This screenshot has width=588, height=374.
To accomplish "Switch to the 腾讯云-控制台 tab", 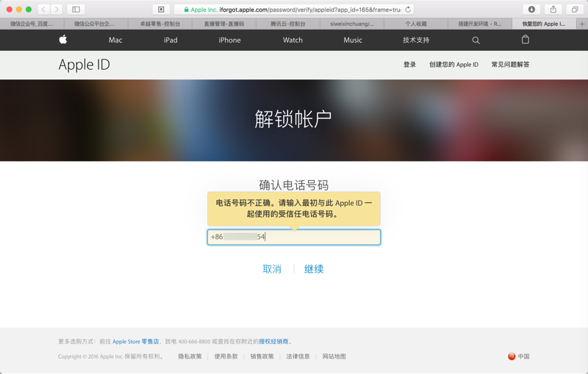I will 288,24.
